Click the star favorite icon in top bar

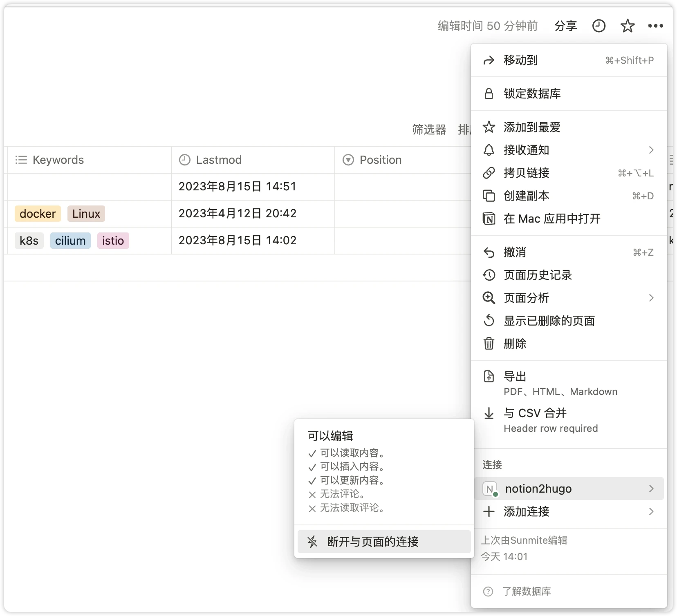(627, 26)
